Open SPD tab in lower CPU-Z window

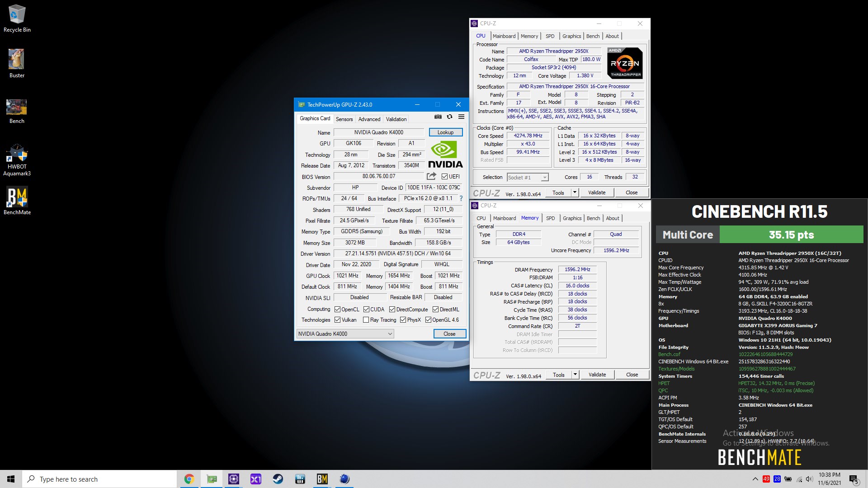pyautogui.click(x=550, y=218)
